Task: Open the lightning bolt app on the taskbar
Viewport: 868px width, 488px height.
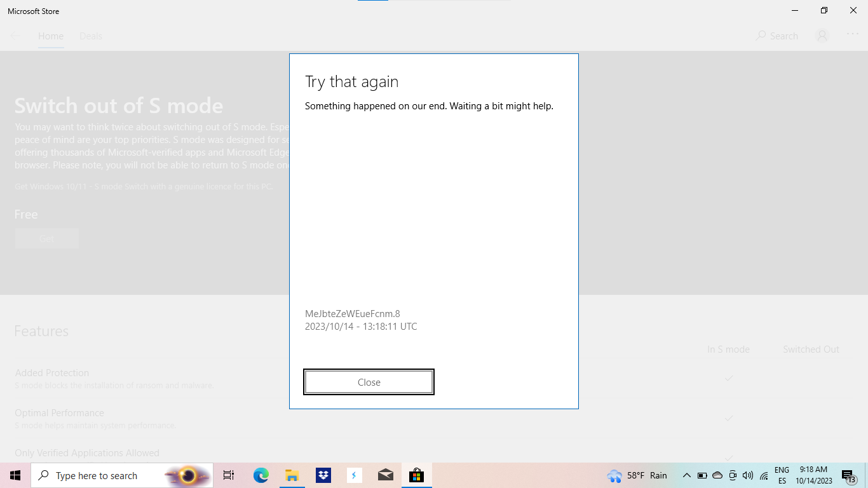Action: click(354, 475)
